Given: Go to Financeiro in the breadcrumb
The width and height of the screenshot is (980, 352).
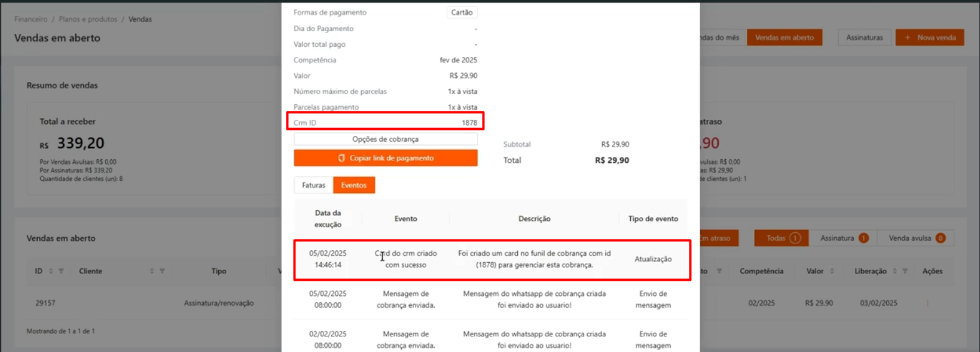Looking at the screenshot, I should (31, 19).
